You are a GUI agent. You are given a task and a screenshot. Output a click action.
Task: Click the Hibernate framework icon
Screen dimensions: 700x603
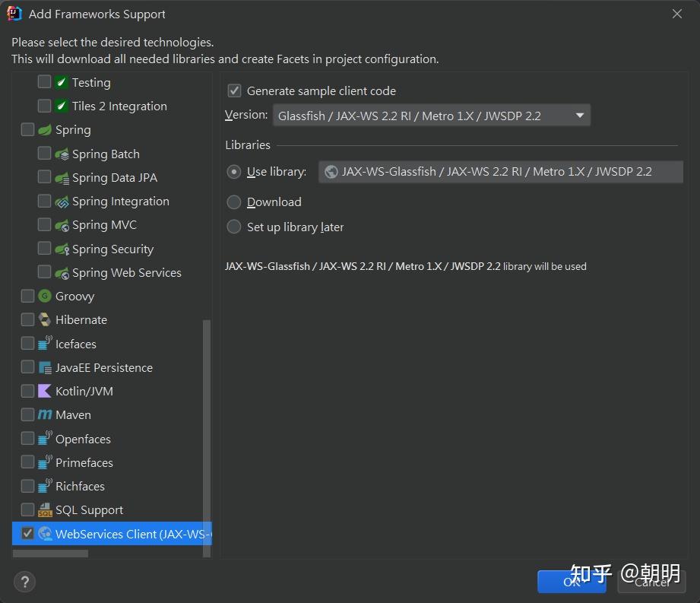point(45,319)
